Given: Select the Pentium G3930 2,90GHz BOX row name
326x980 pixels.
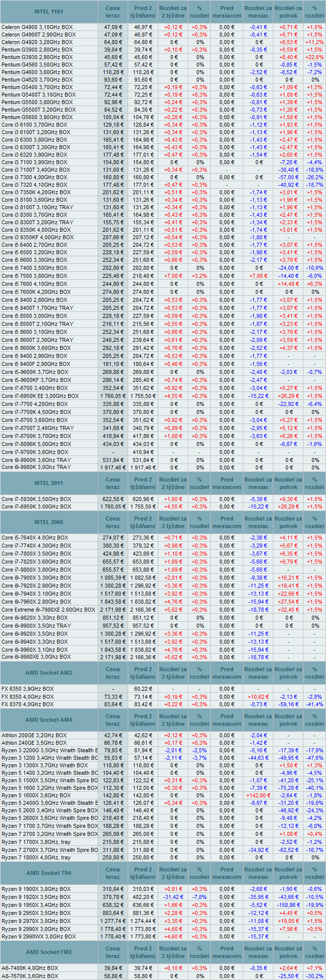Looking at the screenshot, I should 38,57.
